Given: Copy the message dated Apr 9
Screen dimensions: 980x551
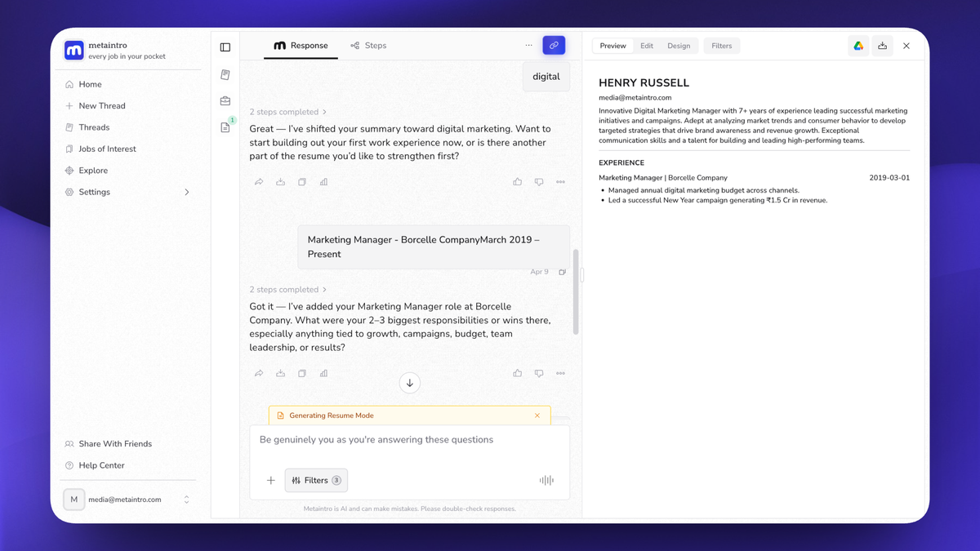Looking at the screenshot, I should point(562,272).
